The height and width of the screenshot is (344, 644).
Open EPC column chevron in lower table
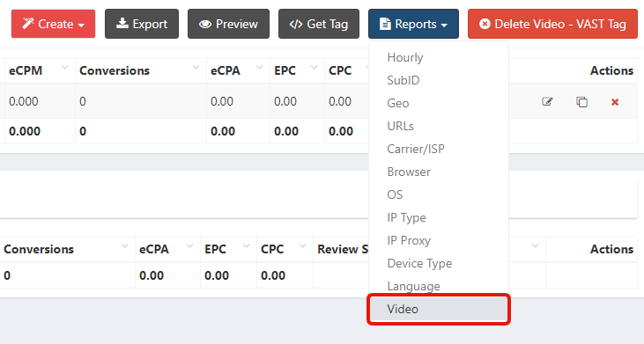click(x=246, y=246)
